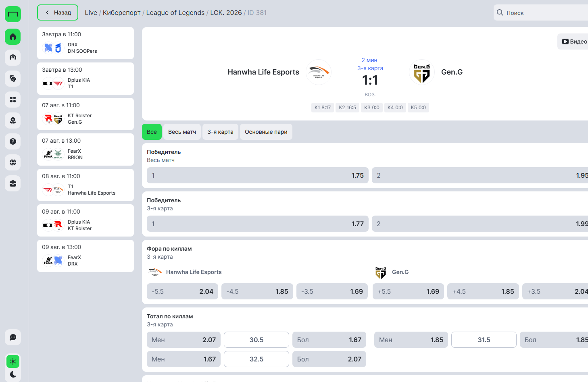Click the 1:1 match score

pos(370,80)
